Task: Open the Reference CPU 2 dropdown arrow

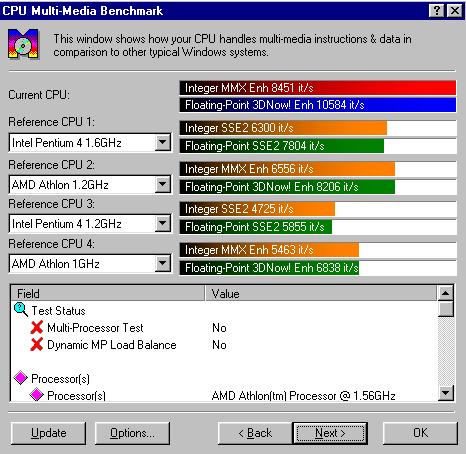Action: pyautogui.click(x=163, y=184)
